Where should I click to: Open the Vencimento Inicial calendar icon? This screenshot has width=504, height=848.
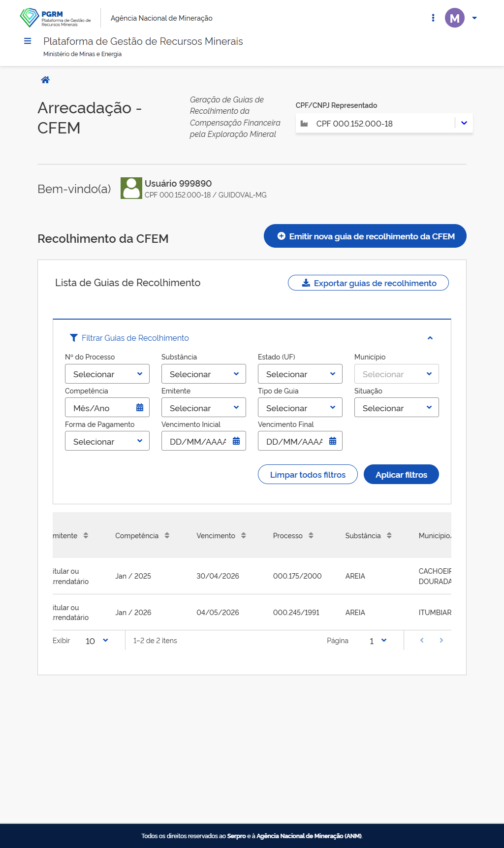(236, 441)
